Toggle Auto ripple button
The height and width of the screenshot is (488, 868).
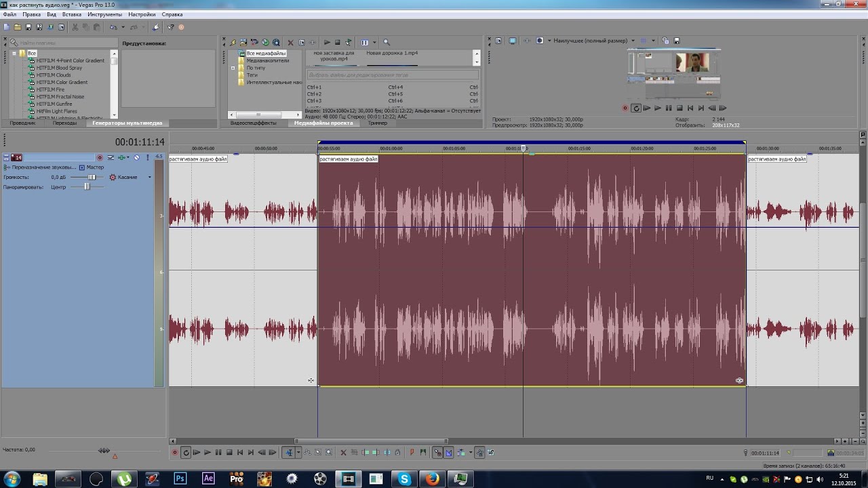[461, 453]
